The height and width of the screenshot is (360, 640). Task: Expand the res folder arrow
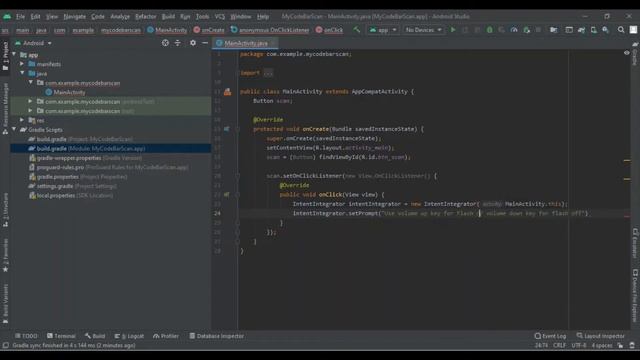pos(22,120)
